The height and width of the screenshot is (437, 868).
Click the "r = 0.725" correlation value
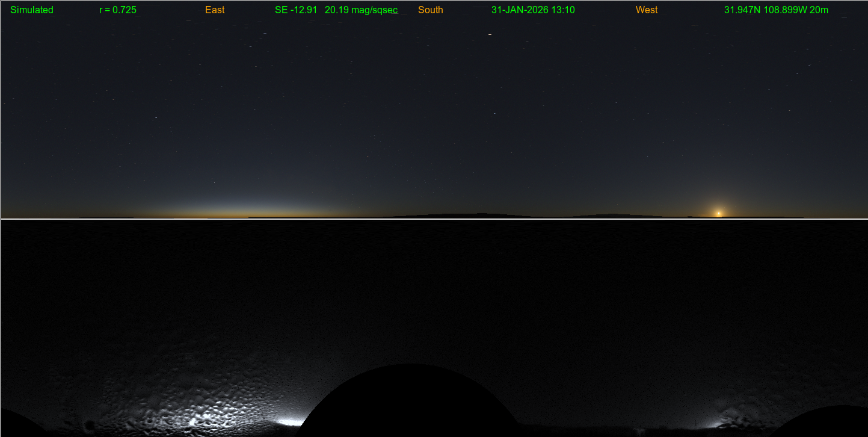[x=118, y=10]
